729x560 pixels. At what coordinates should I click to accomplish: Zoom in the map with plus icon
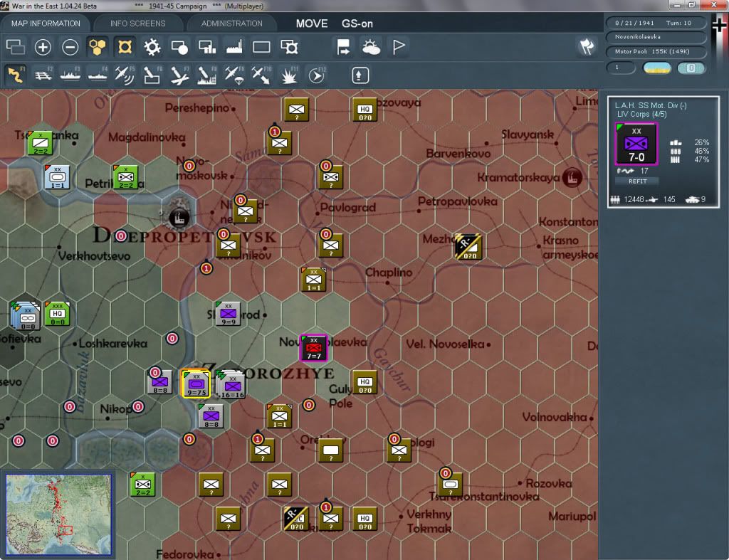coord(43,47)
